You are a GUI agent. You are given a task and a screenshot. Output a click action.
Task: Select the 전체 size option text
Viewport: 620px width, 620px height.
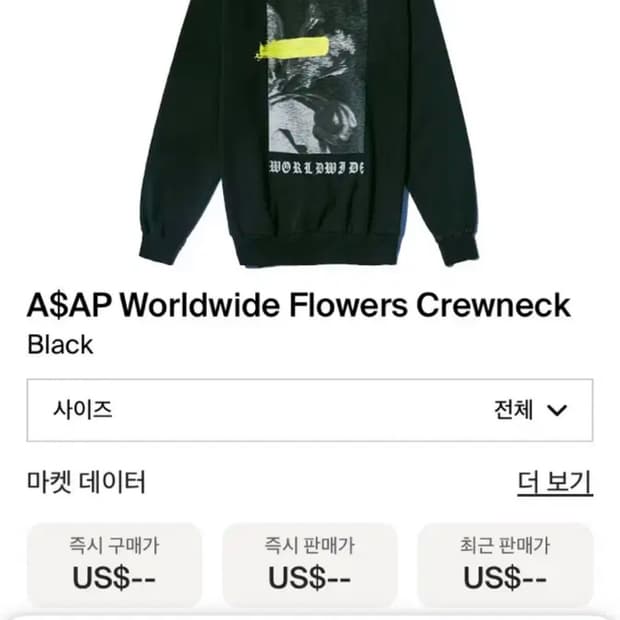pos(514,410)
